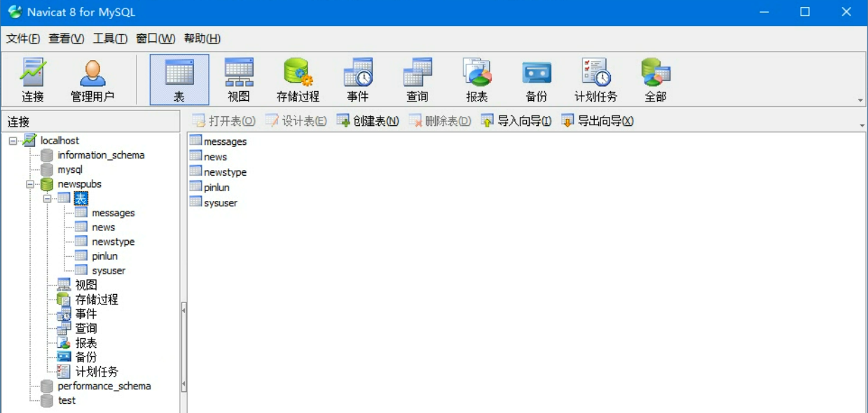
Task: Select information_schema database in tree
Action: pyautogui.click(x=101, y=155)
